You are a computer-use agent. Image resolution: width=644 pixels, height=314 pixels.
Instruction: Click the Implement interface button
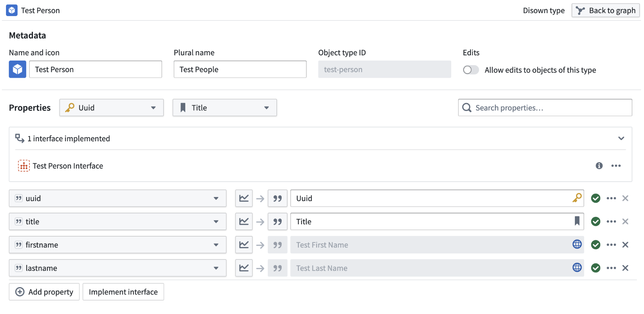pos(123,292)
